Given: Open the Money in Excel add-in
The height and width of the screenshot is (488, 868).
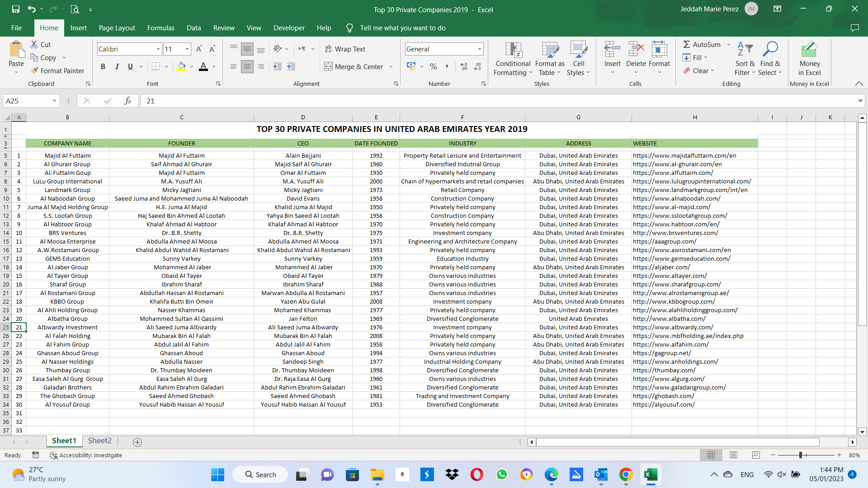Looking at the screenshot, I should pyautogui.click(x=809, y=59).
